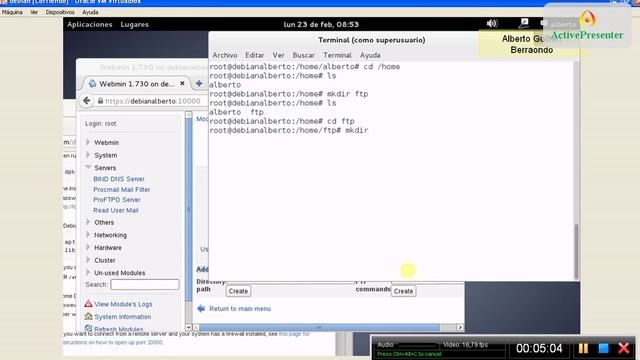Stop the recording with blue square
The height and width of the screenshot is (360, 640).
603,348
